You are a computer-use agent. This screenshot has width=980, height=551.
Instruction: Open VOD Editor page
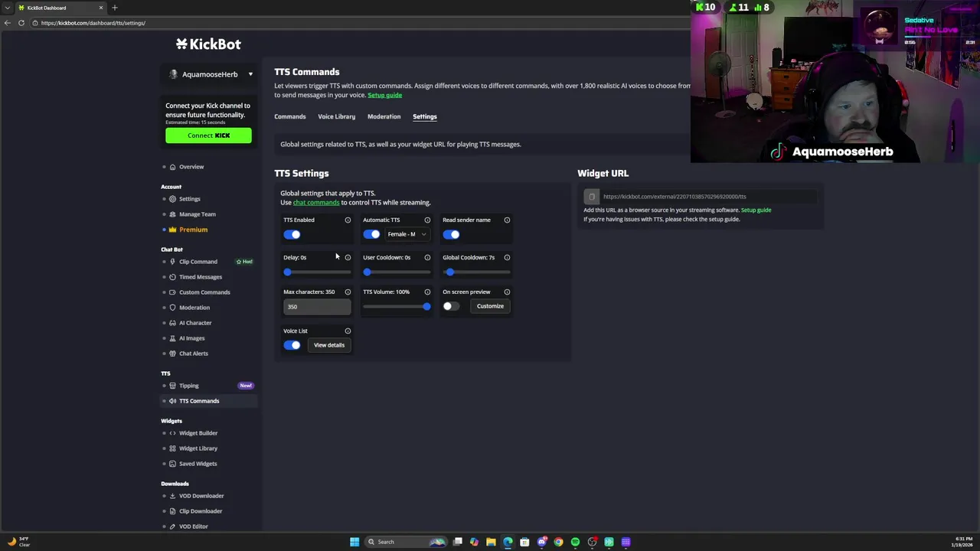[193, 527]
